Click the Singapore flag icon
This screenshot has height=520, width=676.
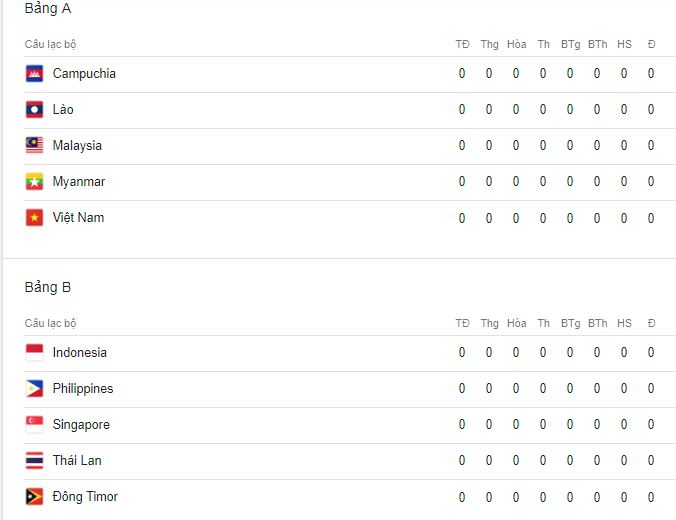[x=34, y=425]
